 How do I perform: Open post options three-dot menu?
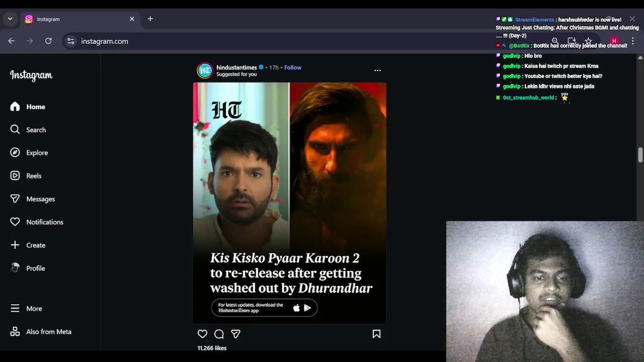coord(377,70)
